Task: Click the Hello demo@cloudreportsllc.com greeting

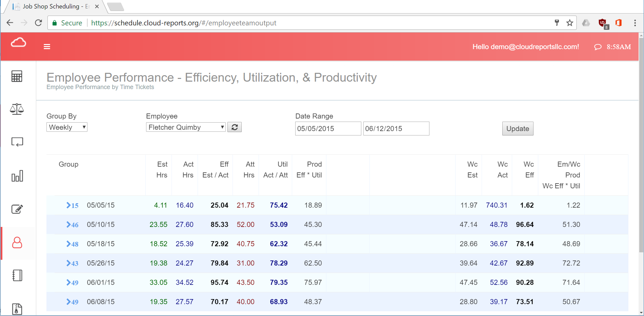Action: click(526, 47)
